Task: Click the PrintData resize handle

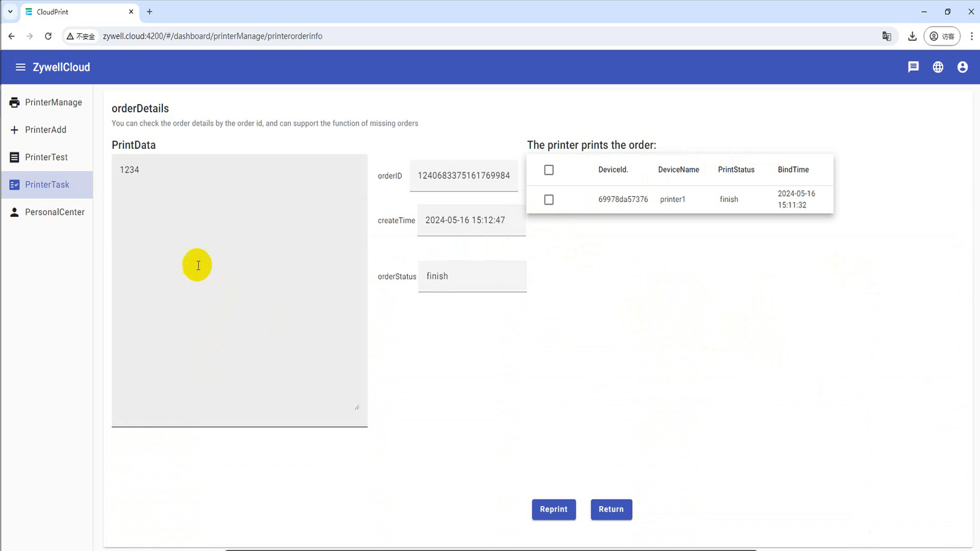Action: click(357, 407)
